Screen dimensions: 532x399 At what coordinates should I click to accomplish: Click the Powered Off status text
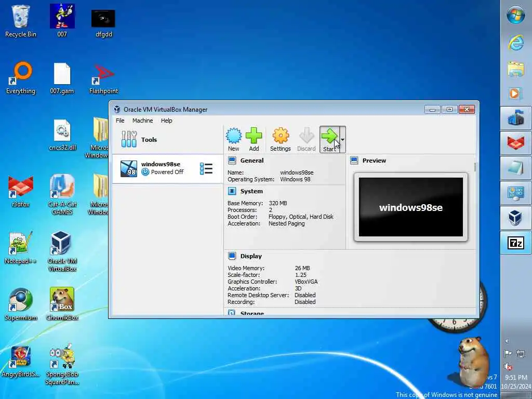[x=167, y=172]
